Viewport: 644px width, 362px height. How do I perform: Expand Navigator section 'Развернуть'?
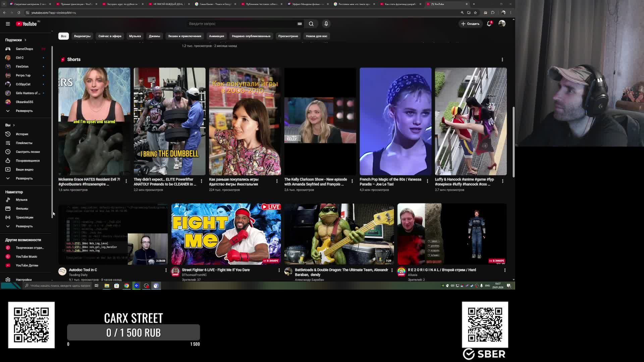24,226
